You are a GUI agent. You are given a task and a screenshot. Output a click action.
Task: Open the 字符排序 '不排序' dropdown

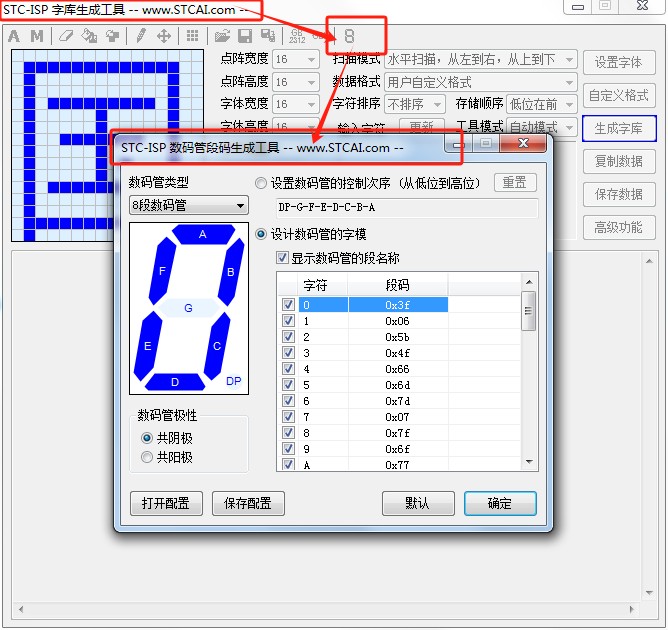point(415,104)
